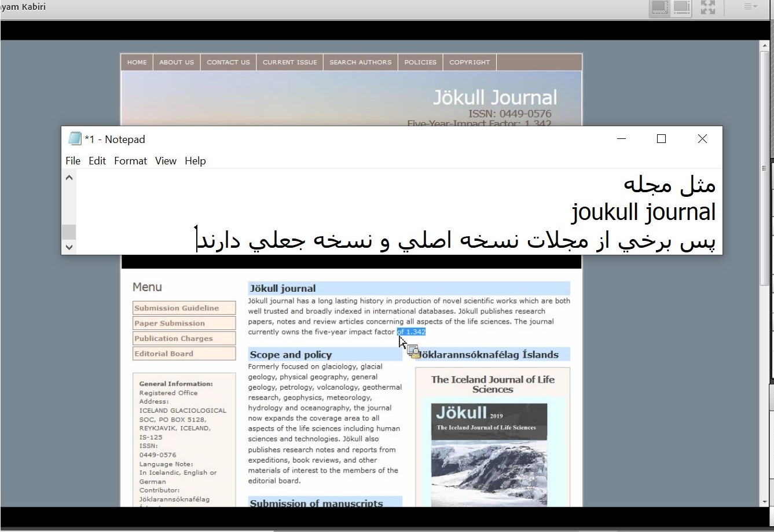
Task: Open POLICIES tab on website
Action: 420,62
